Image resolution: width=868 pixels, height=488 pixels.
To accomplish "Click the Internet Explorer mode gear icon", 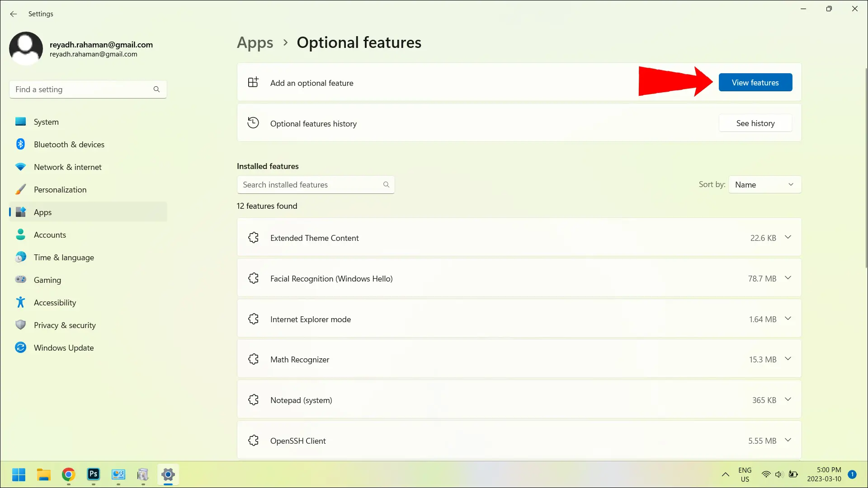I will (x=253, y=319).
